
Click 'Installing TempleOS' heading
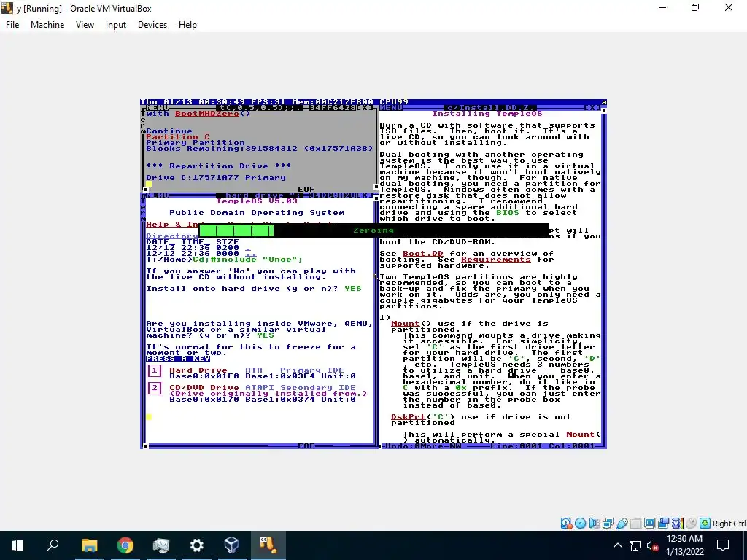[x=487, y=113]
